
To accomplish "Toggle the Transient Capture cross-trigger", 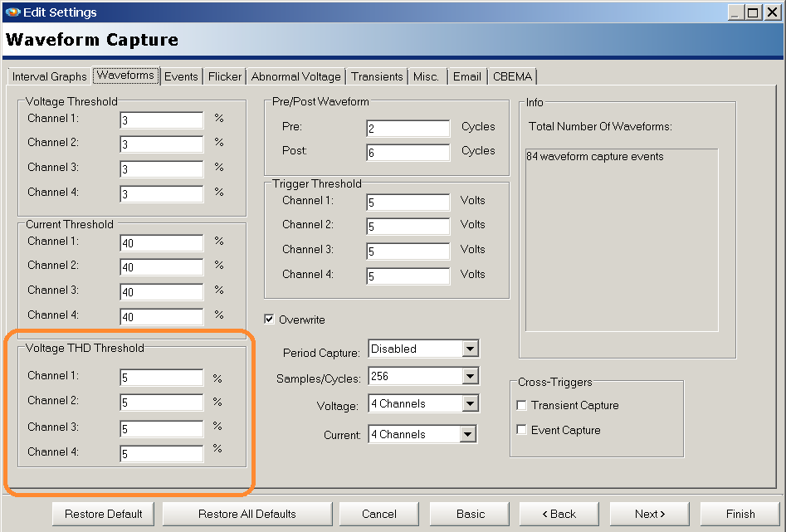I will click(x=522, y=406).
